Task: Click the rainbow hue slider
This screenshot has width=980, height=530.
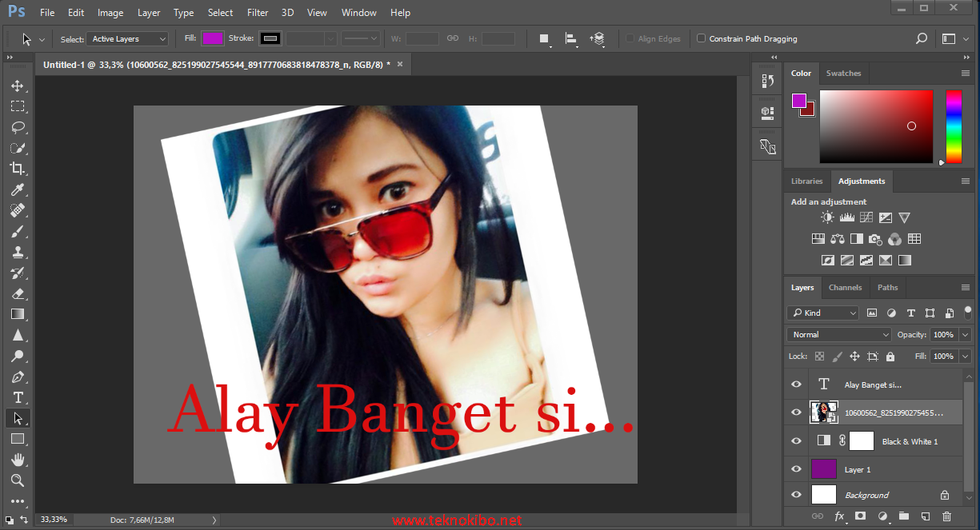Action: [x=954, y=126]
